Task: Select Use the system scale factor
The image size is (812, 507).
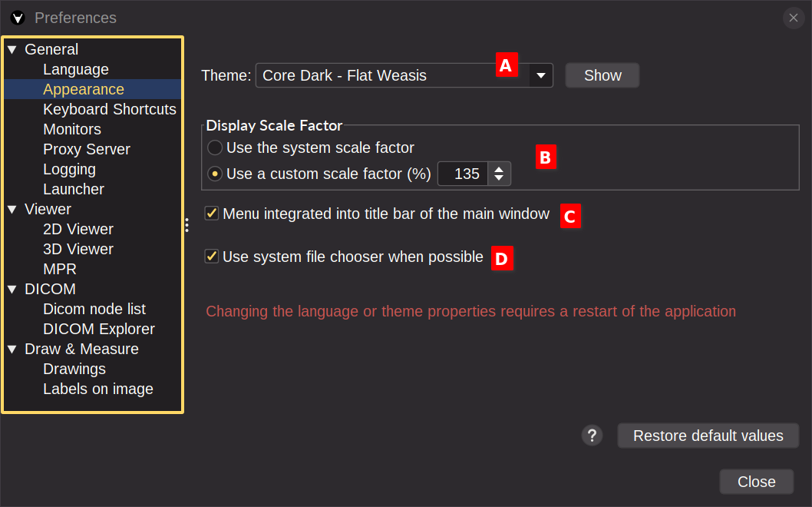Action: pos(215,147)
